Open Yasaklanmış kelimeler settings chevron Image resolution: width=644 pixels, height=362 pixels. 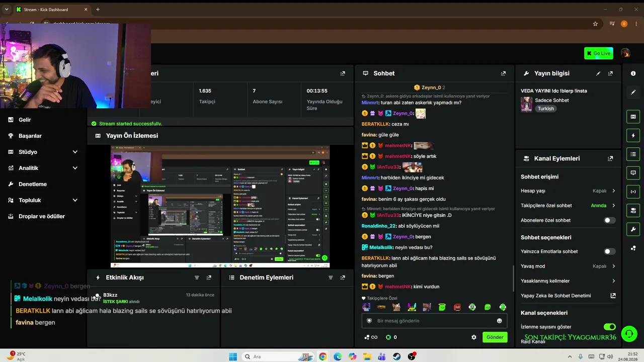tap(613, 281)
